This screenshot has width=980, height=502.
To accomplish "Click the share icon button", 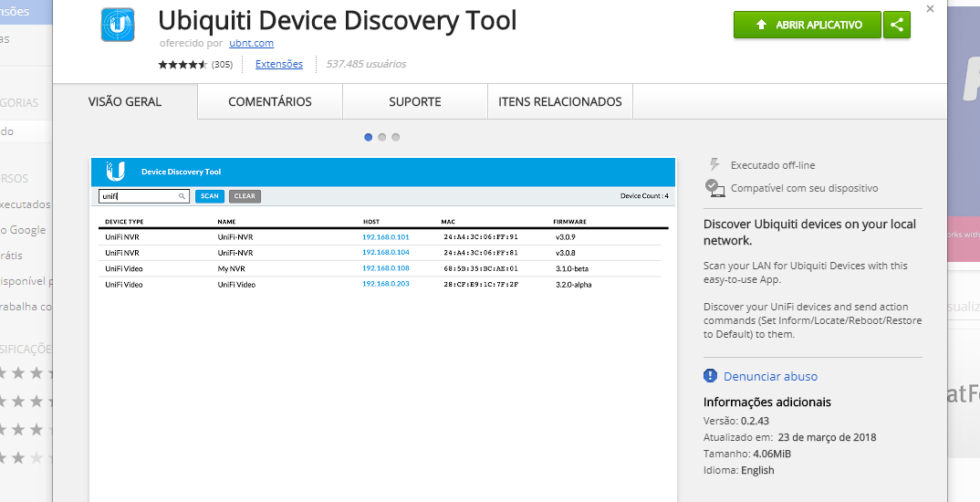I will (897, 25).
